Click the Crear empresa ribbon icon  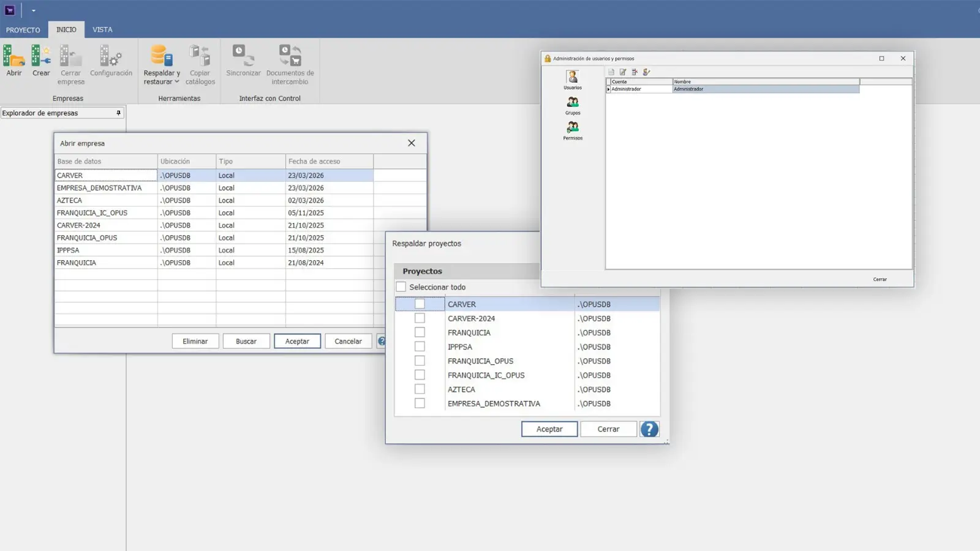point(41,60)
